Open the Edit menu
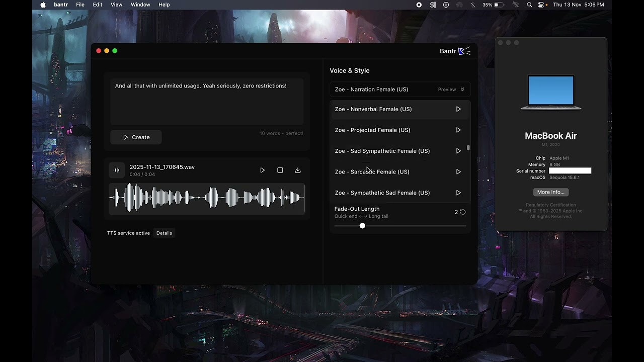The width and height of the screenshot is (644, 362). [98, 5]
